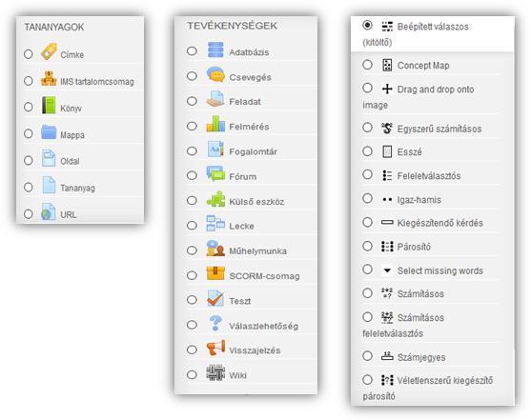
Task: Choose the Esszé question type radio
Action: pos(367,150)
